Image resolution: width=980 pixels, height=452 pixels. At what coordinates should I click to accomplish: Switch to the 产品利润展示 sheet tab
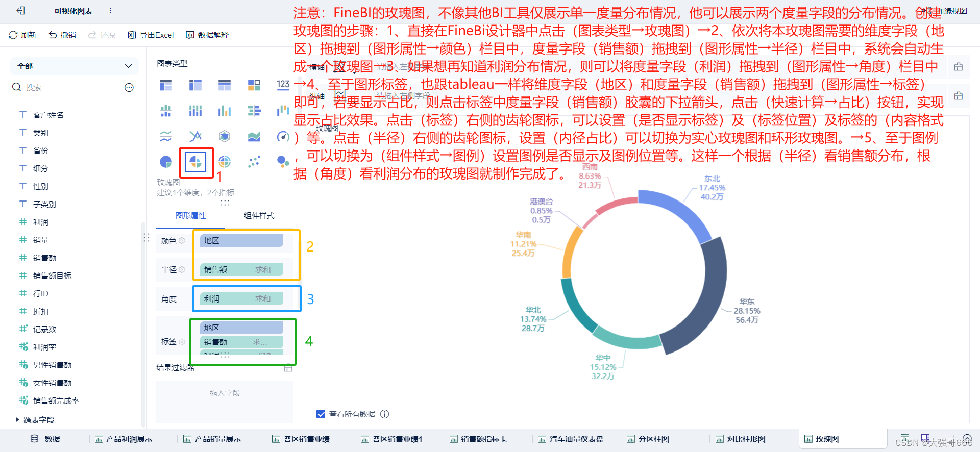123,439
